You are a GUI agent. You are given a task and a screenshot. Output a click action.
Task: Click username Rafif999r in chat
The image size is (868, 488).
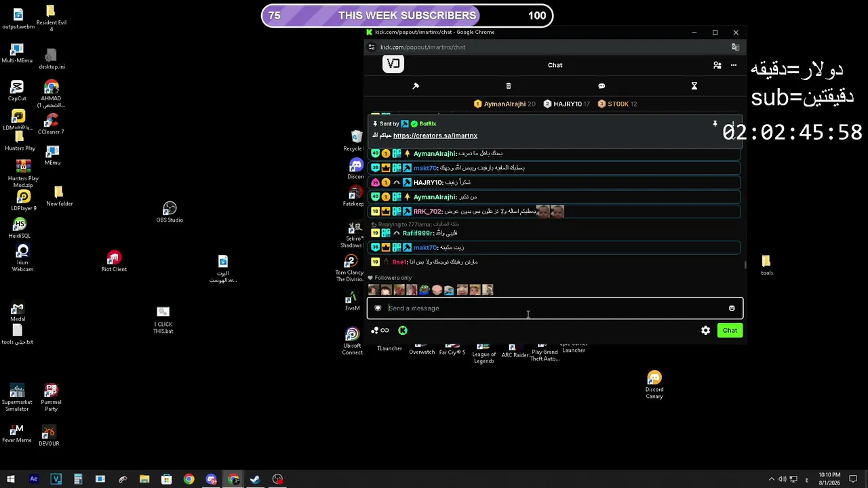click(418, 233)
